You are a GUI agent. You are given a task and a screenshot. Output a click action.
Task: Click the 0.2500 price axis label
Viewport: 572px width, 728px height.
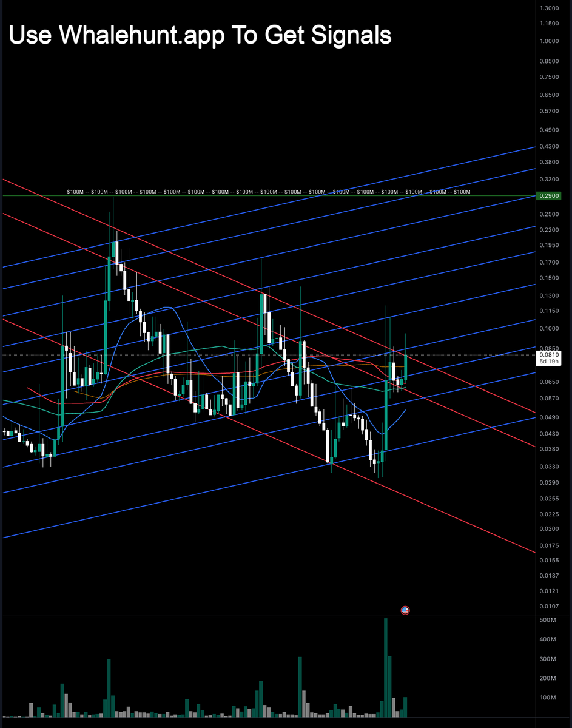pyautogui.click(x=549, y=214)
